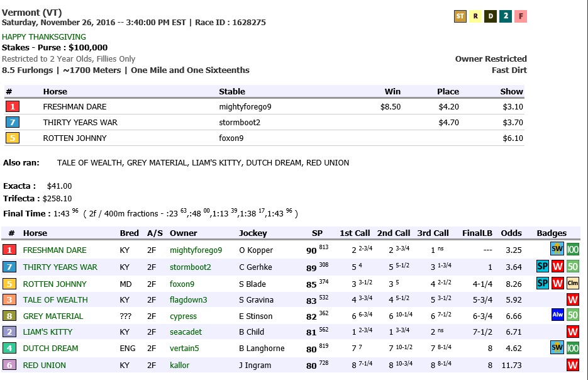Click the 50 badge in GREY MATERIAL row
The height and width of the screenshot is (380, 588).
click(572, 315)
